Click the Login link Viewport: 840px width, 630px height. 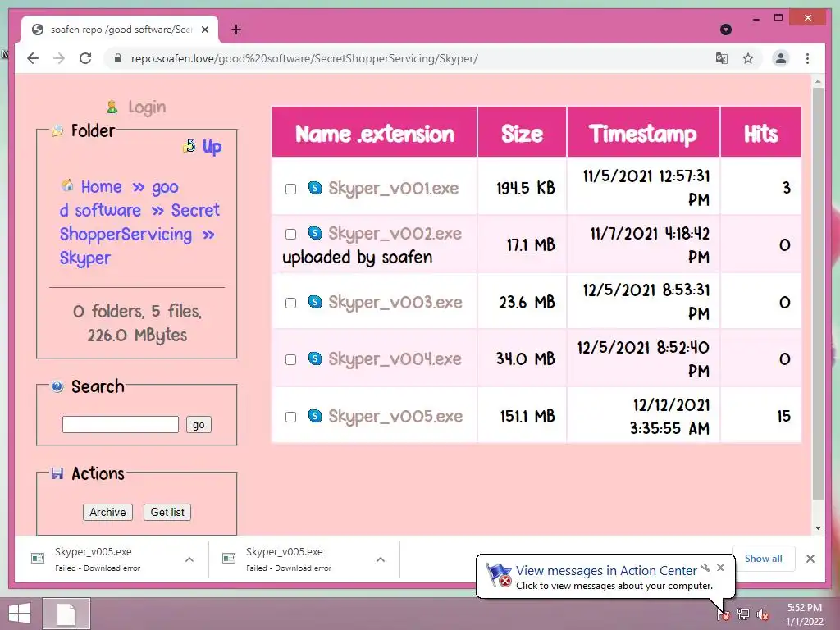click(147, 107)
